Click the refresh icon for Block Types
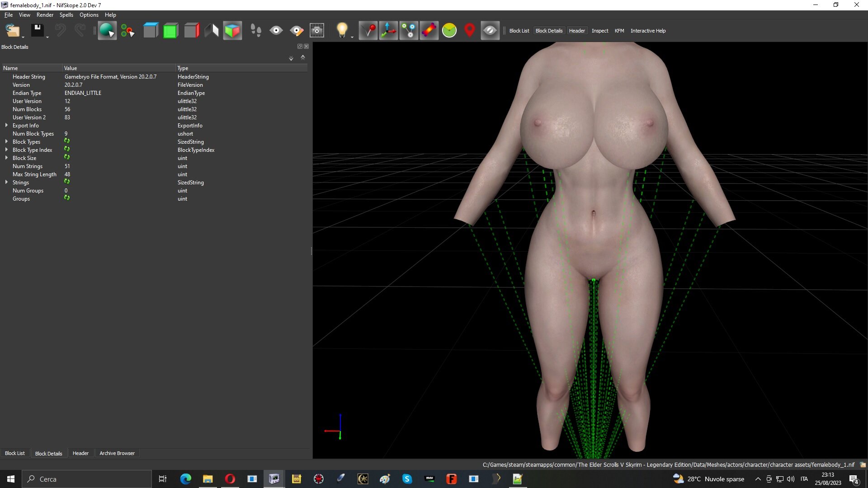The height and width of the screenshot is (488, 868). point(67,141)
